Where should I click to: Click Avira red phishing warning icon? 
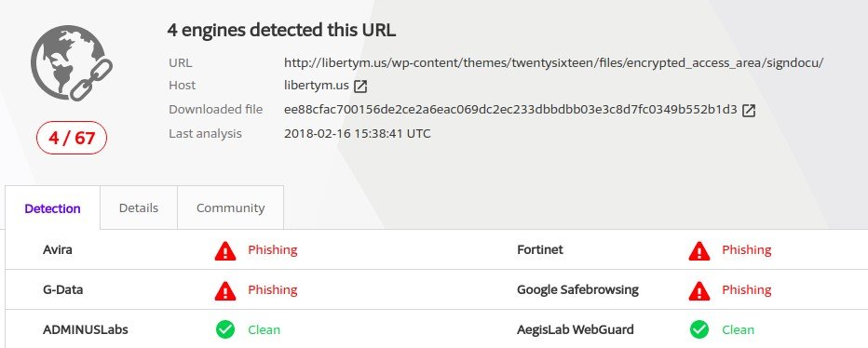[225, 250]
